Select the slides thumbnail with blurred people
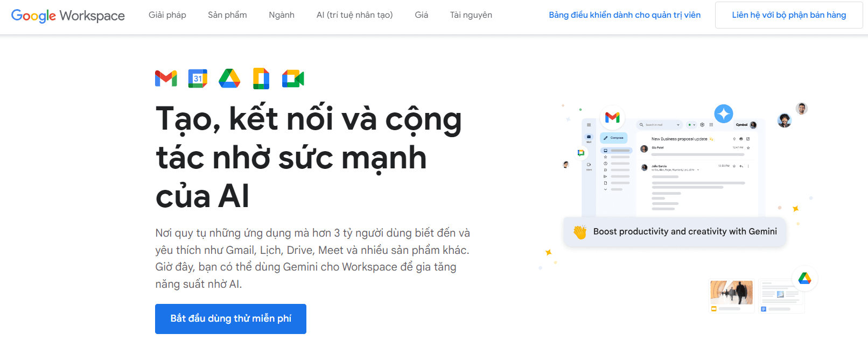Viewport: 868px width, 355px height. [x=731, y=293]
